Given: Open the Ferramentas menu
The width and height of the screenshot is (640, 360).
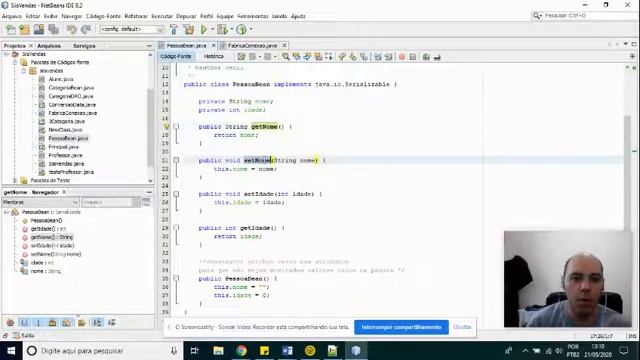Looking at the screenshot, I should pos(253,16).
